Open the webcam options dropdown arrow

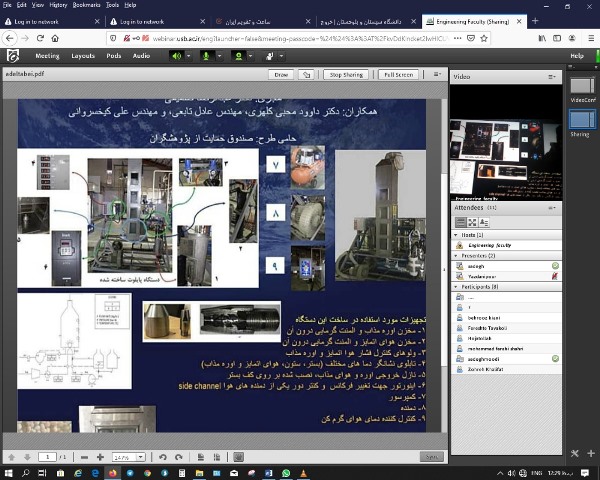[250, 56]
